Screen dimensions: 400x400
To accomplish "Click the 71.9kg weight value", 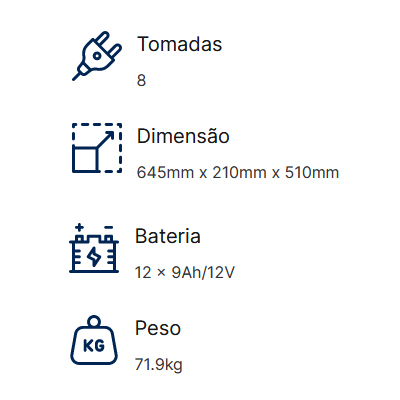I will click(x=159, y=365).
